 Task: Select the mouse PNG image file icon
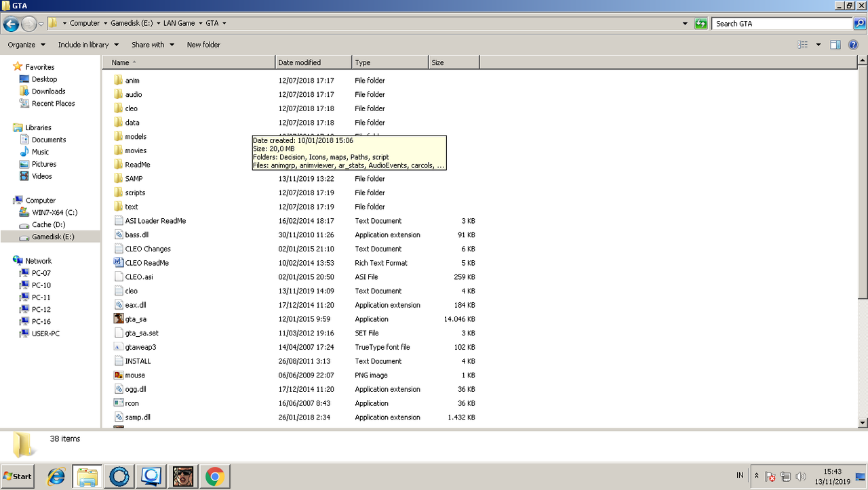(119, 375)
